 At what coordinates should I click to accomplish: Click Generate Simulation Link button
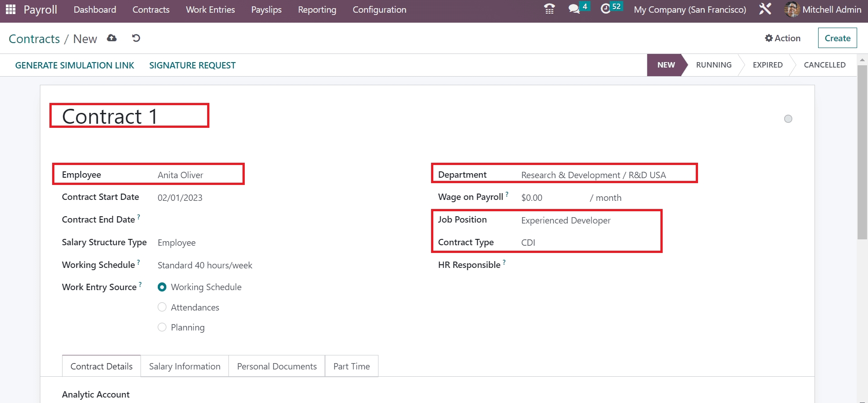pos(75,65)
